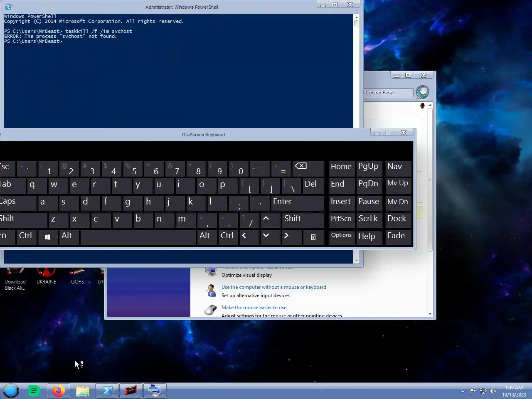Open the green notes app on the taskbar
Image resolution: width=532 pixels, height=399 pixels.
(34, 391)
